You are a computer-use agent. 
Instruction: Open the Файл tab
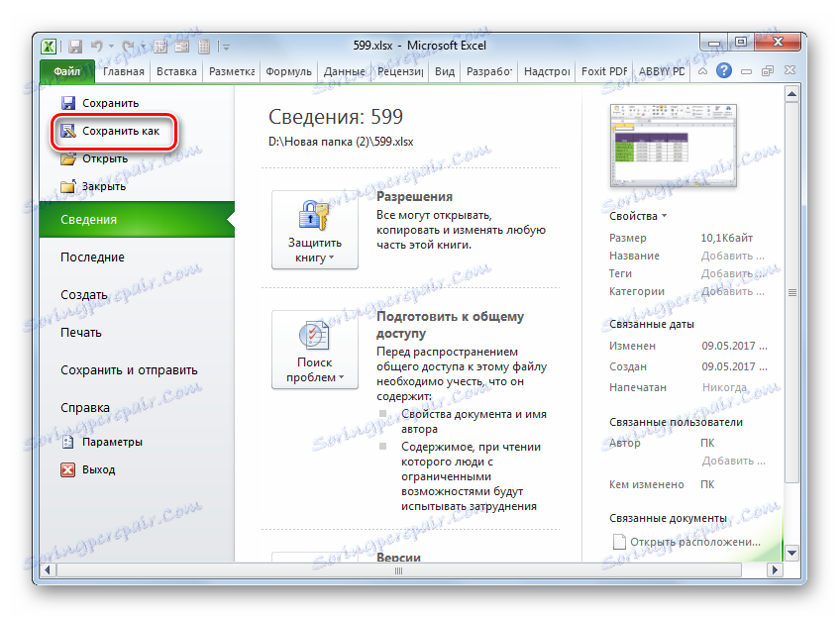coord(67,71)
